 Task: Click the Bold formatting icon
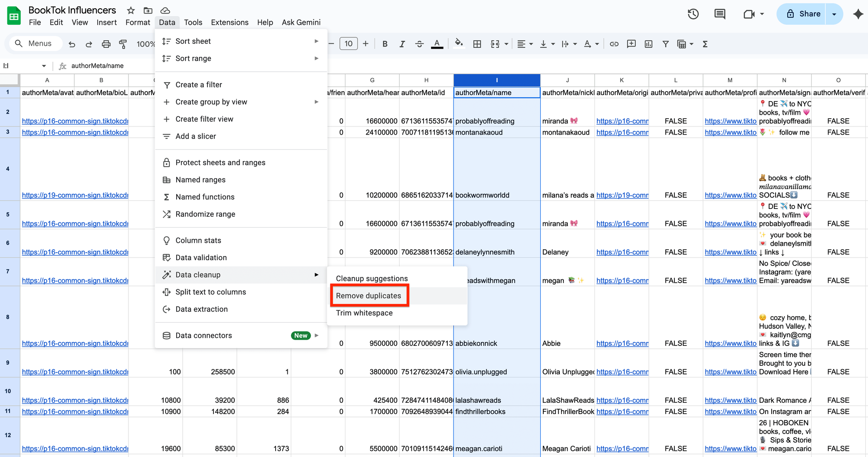pos(385,43)
